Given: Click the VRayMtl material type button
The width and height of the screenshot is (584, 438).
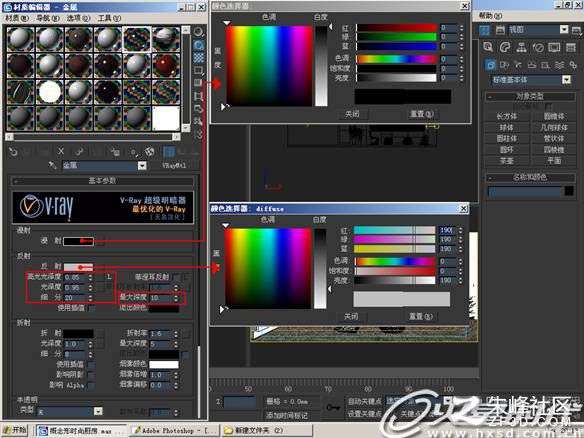Looking at the screenshot, I should click(174, 165).
